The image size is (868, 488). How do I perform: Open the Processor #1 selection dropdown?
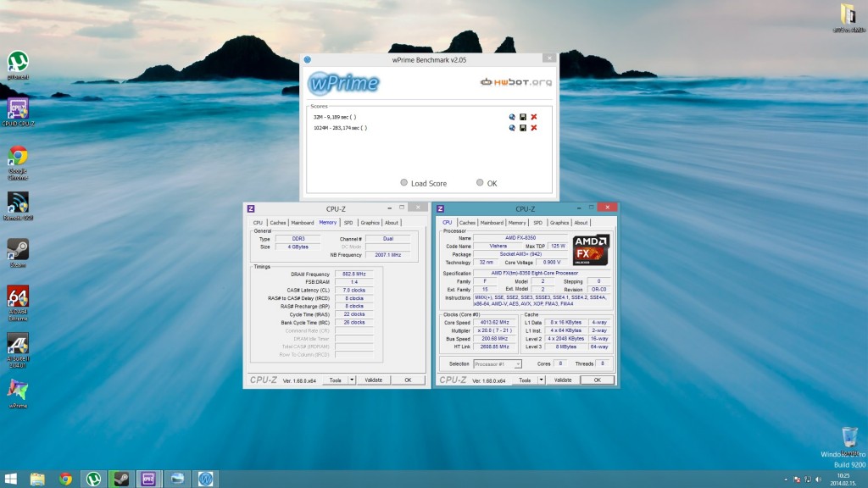point(497,364)
